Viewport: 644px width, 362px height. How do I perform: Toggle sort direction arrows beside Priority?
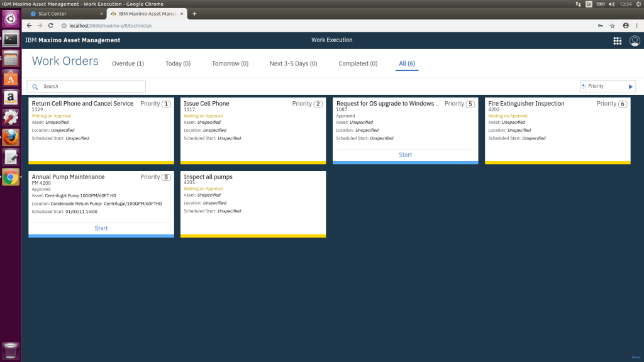click(x=583, y=86)
